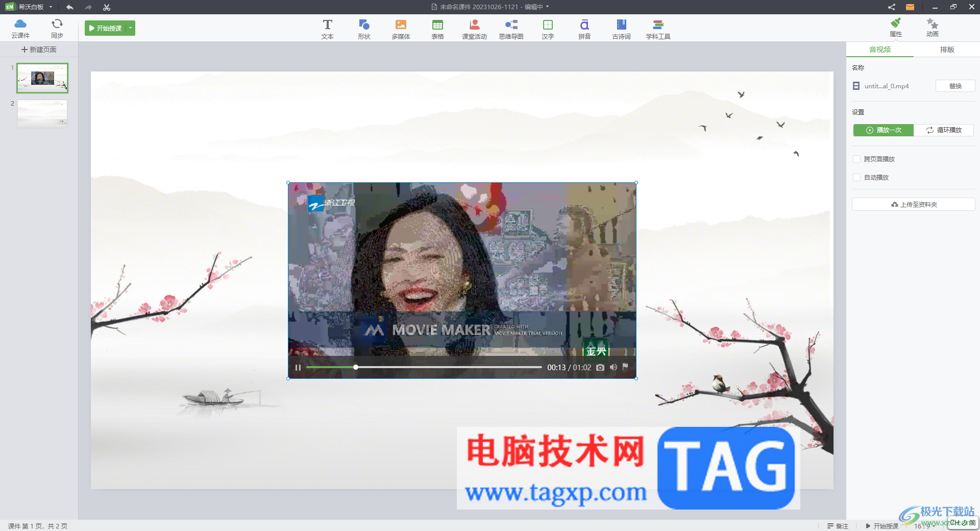Open the 古诗词 ancient poetry tool
Viewport: 980px width, 531px height.
621,29
